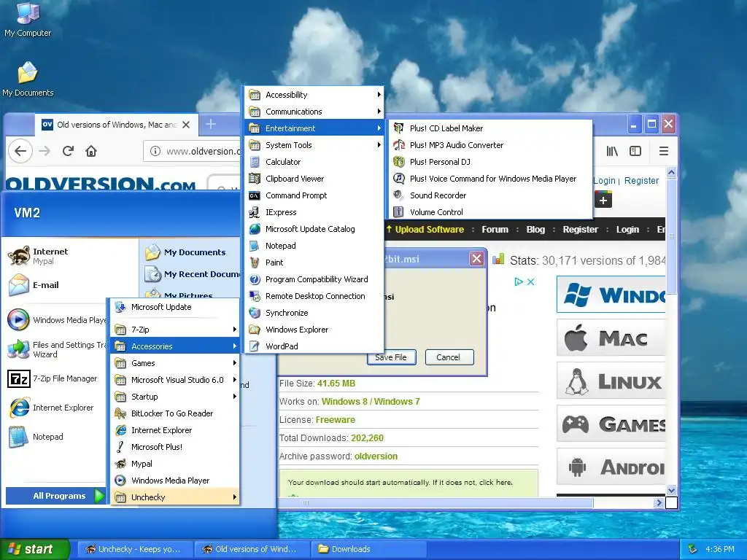Open Windows Media Player in All Programs
Image resolution: width=747 pixels, height=560 pixels.
175,481
